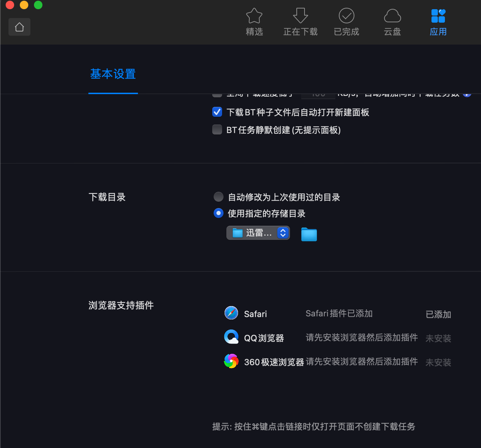This screenshot has width=481, height=448.
Task: Open the 应用 apps section
Action: (438, 21)
